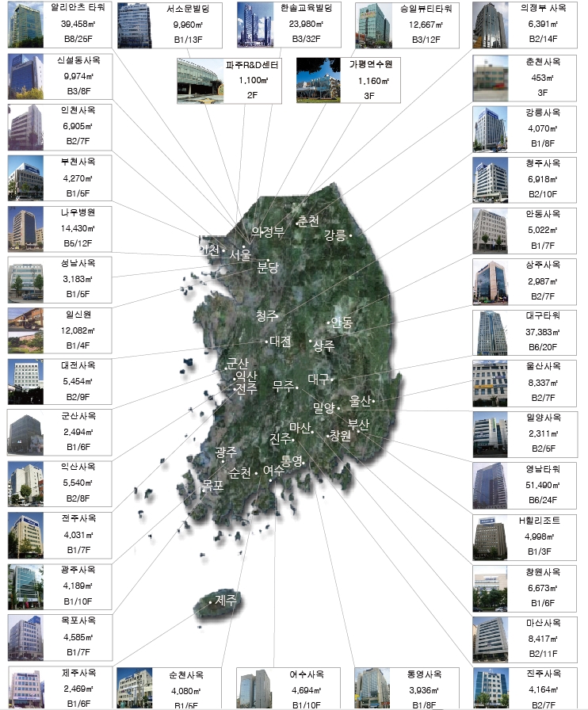
Task: Select the 안동 label on the map
Action: pos(342,323)
